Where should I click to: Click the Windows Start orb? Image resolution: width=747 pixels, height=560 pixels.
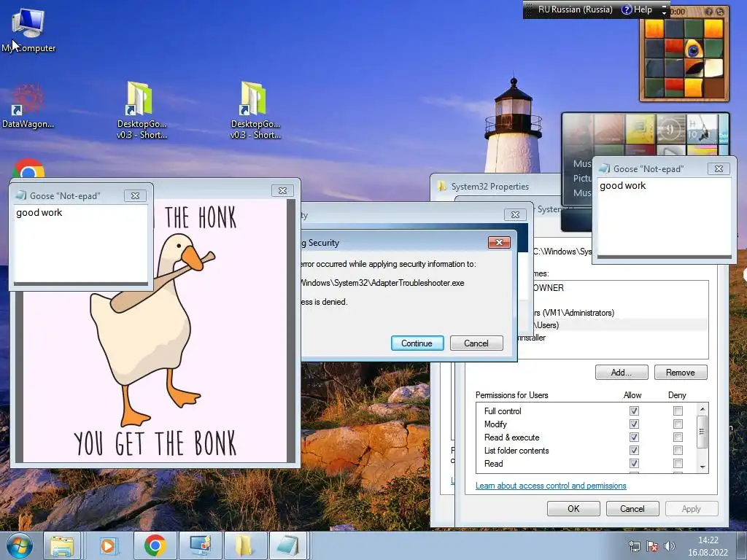tap(19, 545)
